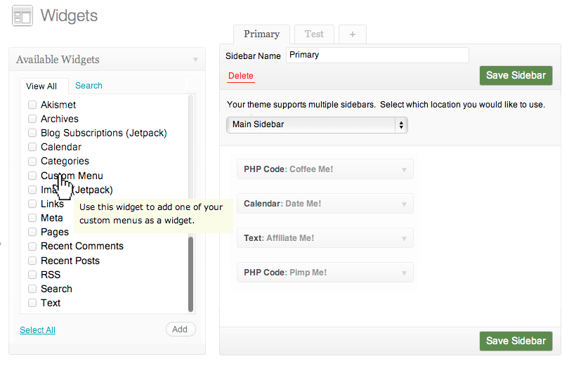Viewport: 588px width, 385px height.
Task: Expand the Calendar: Date Me! widget
Action: [x=404, y=204]
